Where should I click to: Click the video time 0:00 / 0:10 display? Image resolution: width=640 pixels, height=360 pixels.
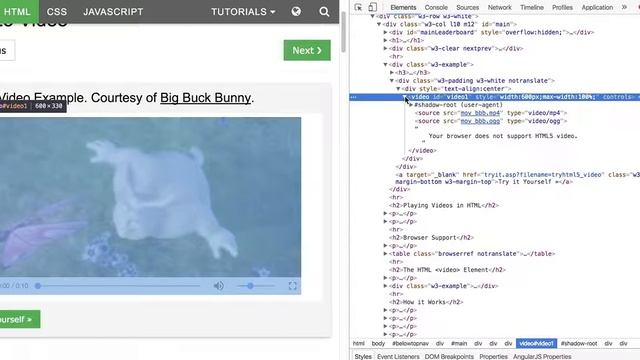pyautogui.click(x=14, y=286)
